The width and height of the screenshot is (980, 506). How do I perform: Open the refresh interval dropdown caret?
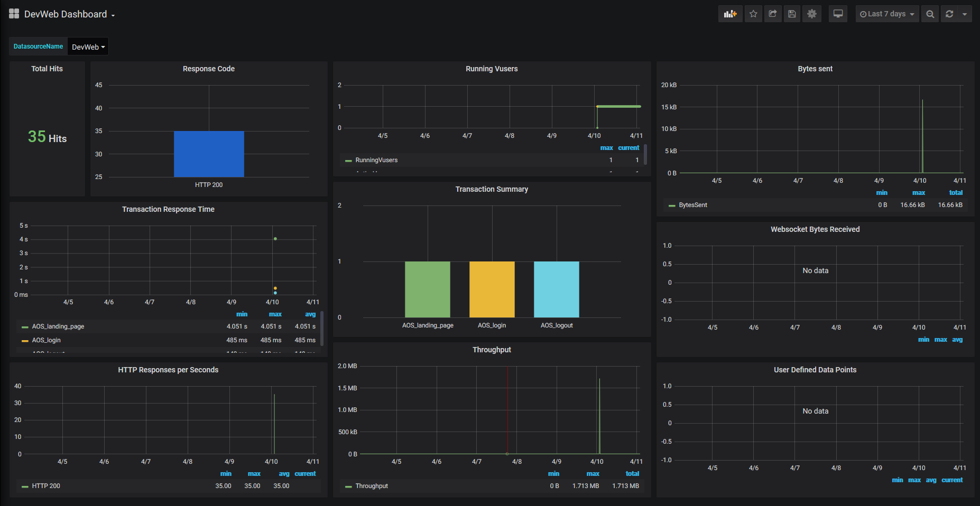(965, 14)
